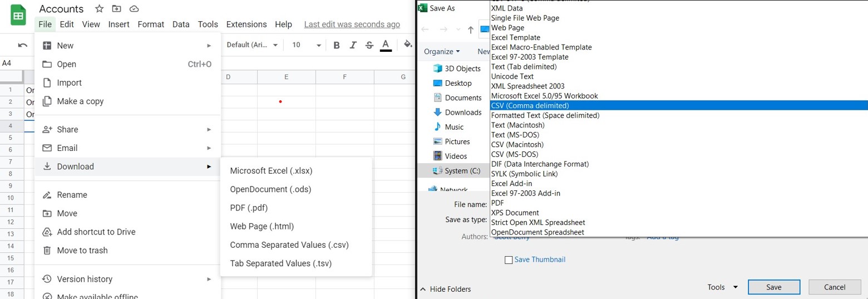Image resolution: width=868 pixels, height=299 pixels.
Task: Click the Import document icon in File menu
Action: point(47,82)
